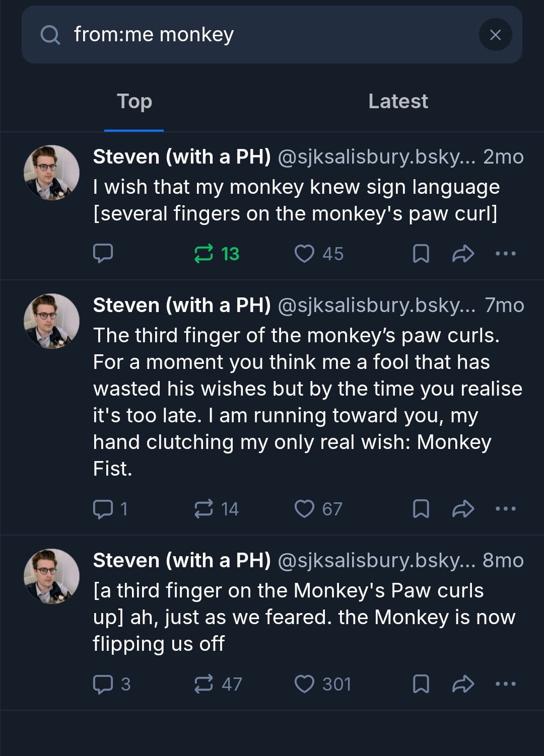Like the sign language monkey post
This screenshot has height=756, width=544.
(304, 254)
